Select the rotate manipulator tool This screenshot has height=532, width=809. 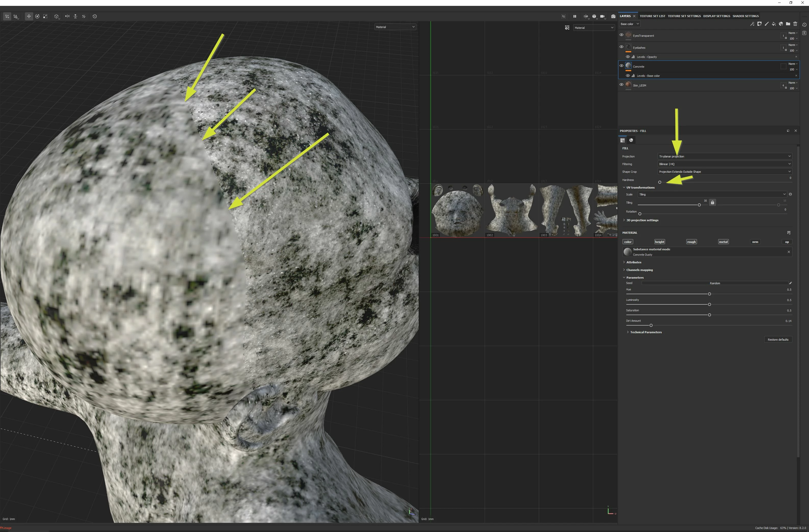[37, 16]
